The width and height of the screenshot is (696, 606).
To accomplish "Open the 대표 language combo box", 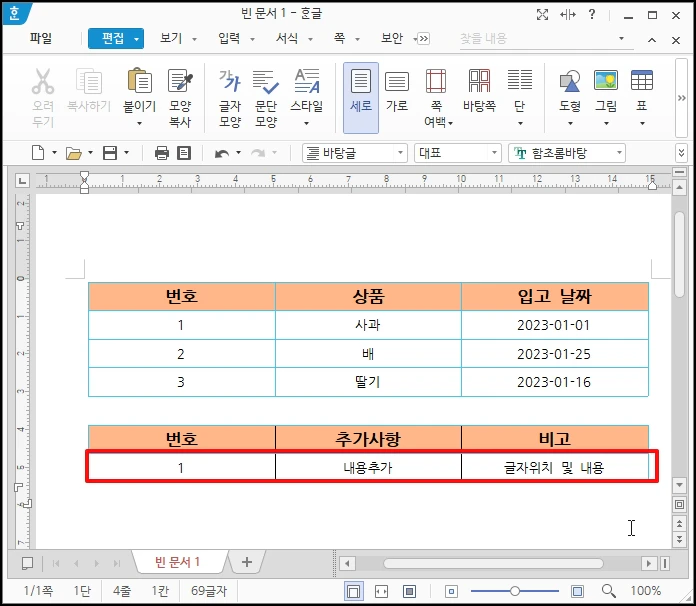I will pos(458,153).
